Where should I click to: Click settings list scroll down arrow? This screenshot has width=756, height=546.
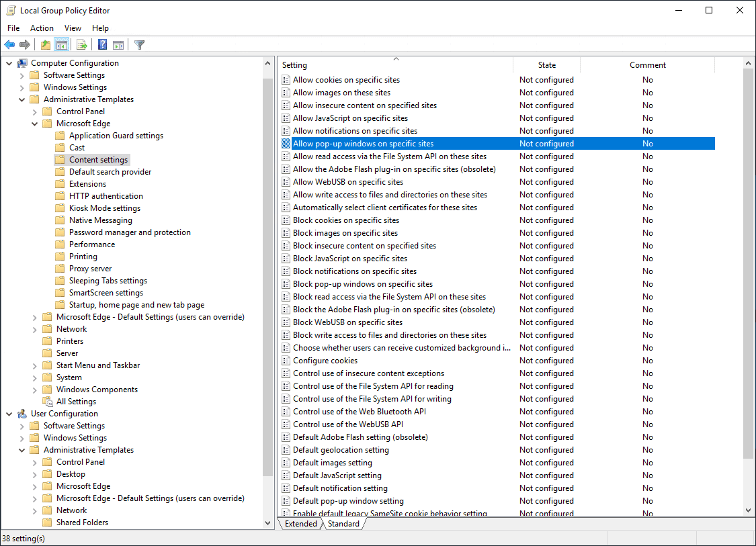pyautogui.click(x=748, y=510)
